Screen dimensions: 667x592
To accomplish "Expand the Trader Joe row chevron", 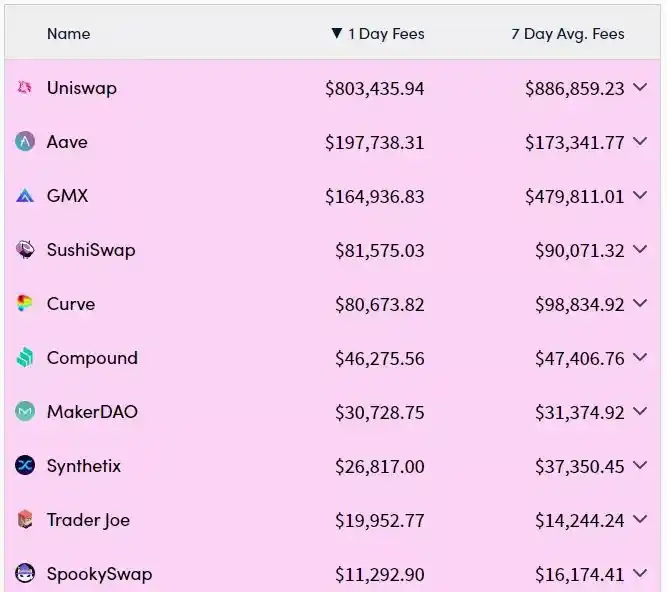I will pos(640,519).
